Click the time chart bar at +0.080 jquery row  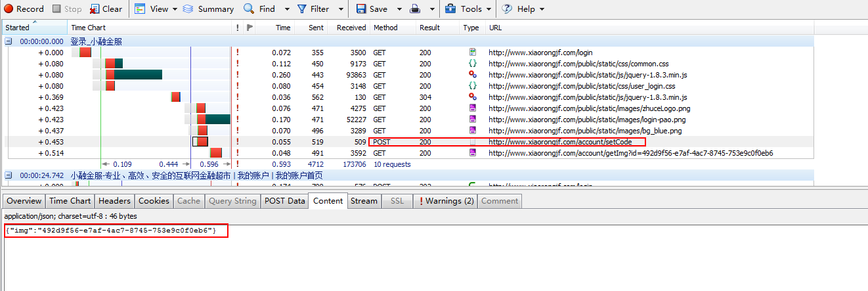tap(134, 75)
